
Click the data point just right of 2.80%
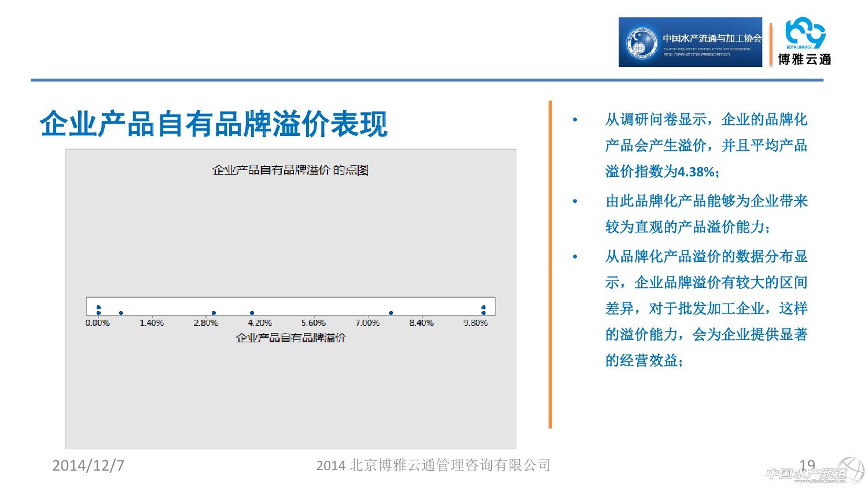(214, 313)
